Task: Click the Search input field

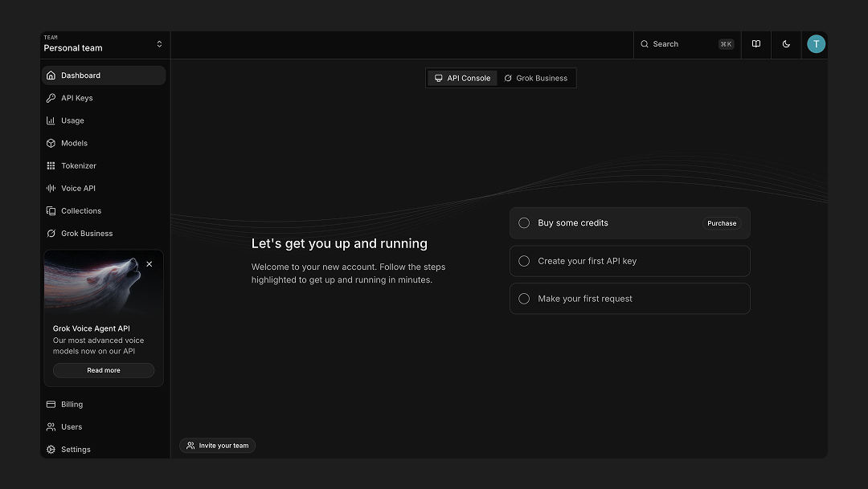Action: [x=687, y=44]
